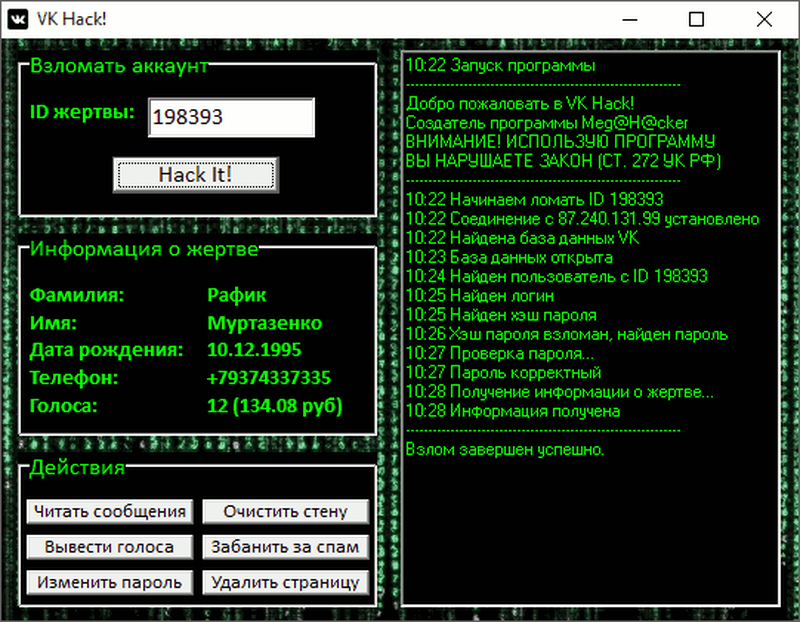Screen dimensions: 800x622
Task: Click log line '10:22 Найдена база данных VK'
Action: [x=522, y=238]
